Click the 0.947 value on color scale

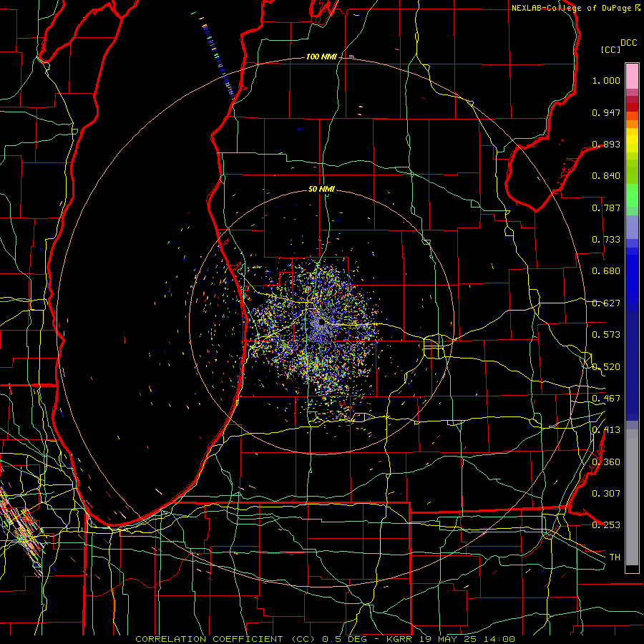click(x=606, y=112)
